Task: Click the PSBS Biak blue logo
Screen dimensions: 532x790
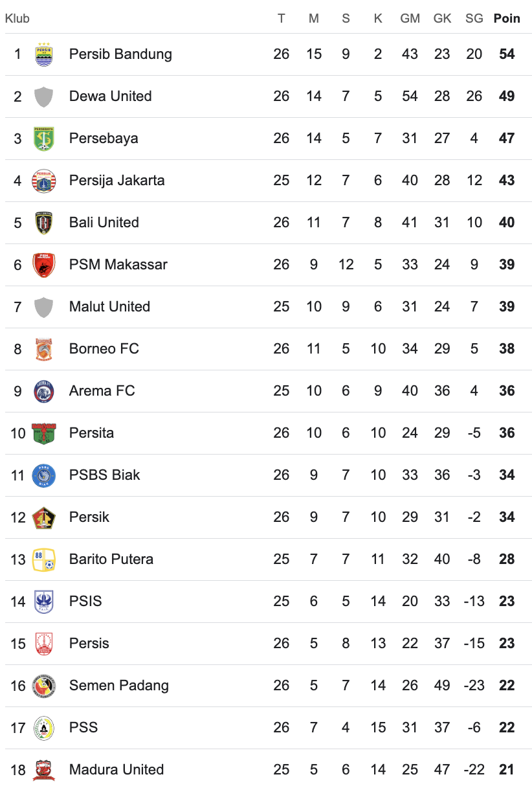Action: coord(44,475)
